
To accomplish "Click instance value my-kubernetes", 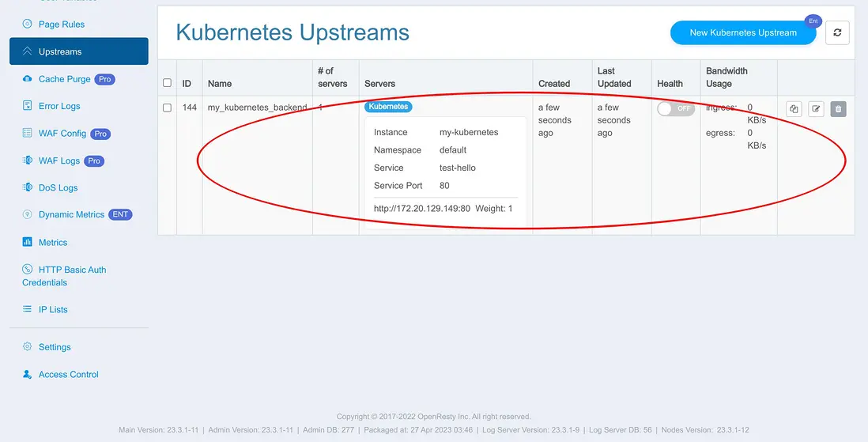I will [x=469, y=132].
